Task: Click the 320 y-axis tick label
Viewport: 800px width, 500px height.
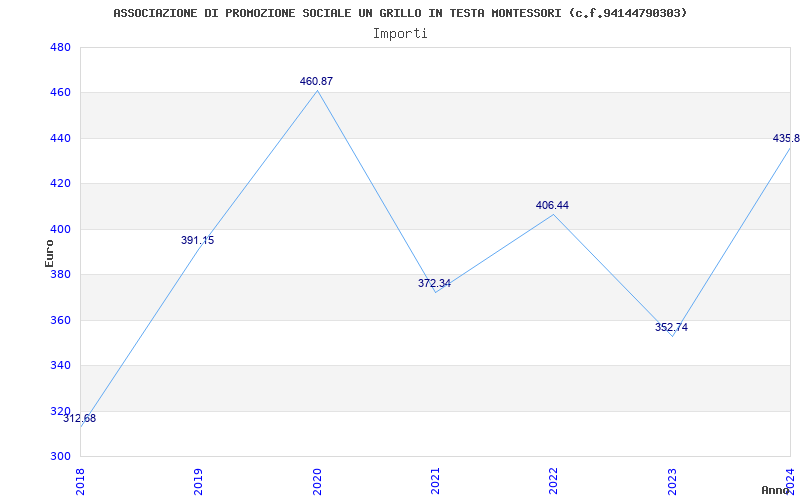Action: point(60,411)
